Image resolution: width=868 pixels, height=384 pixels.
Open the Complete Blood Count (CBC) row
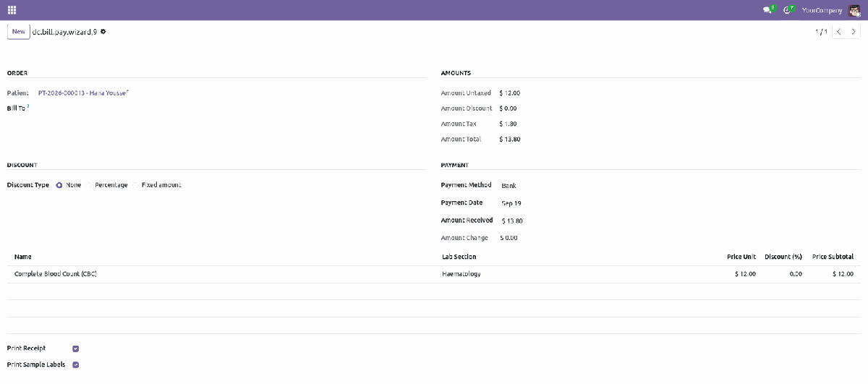click(434, 274)
